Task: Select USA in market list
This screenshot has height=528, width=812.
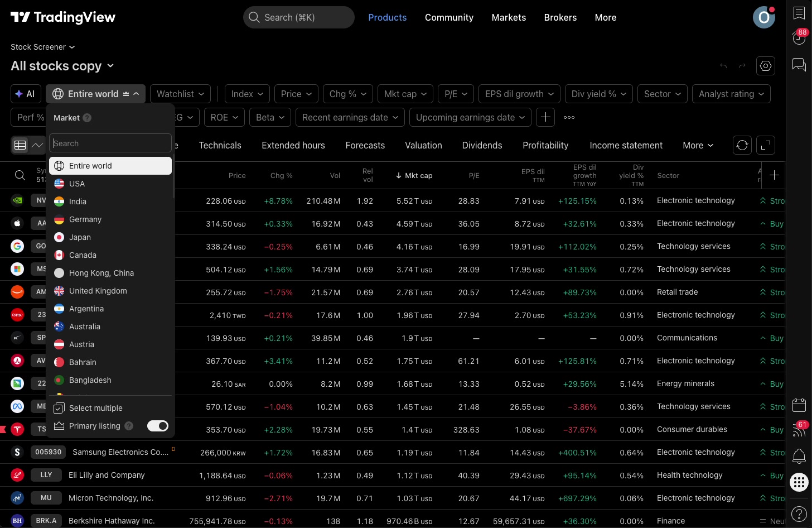Action: pyautogui.click(x=110, y=184)
